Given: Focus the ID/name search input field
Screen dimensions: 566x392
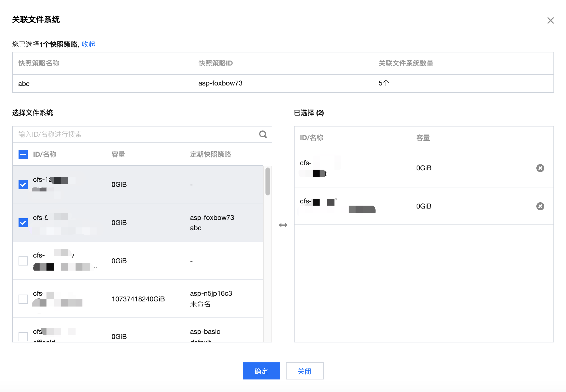Looking at the screenshot, I should coord(134,134).
